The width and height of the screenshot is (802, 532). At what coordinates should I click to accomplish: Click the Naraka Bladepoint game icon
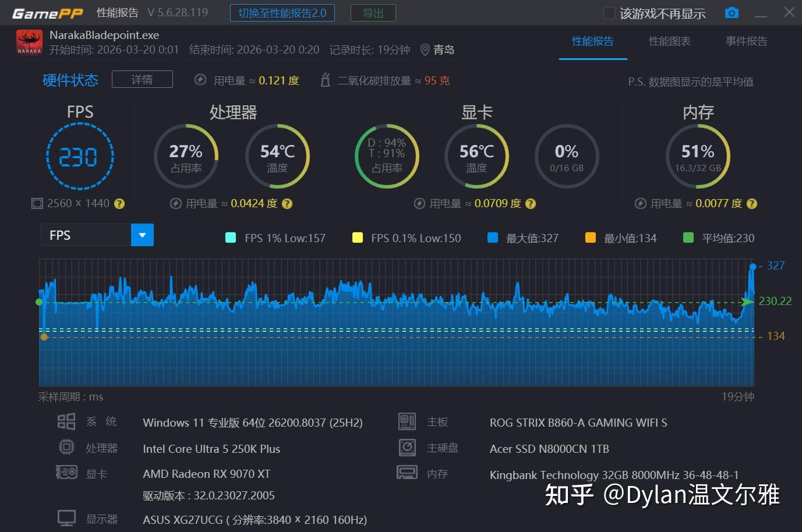point(29,42)
